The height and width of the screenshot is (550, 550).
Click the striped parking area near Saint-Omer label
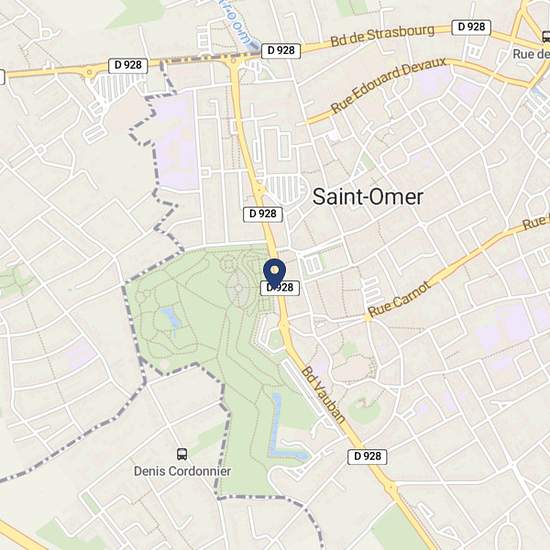tap(286, 189)
